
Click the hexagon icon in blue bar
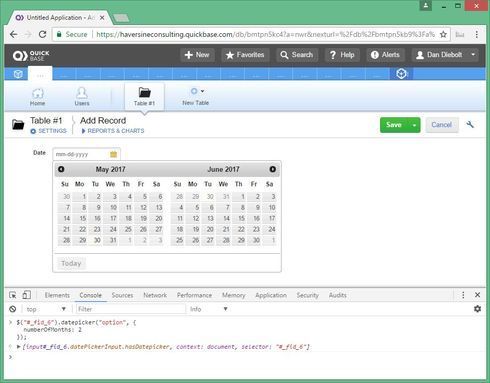(401, 74)
